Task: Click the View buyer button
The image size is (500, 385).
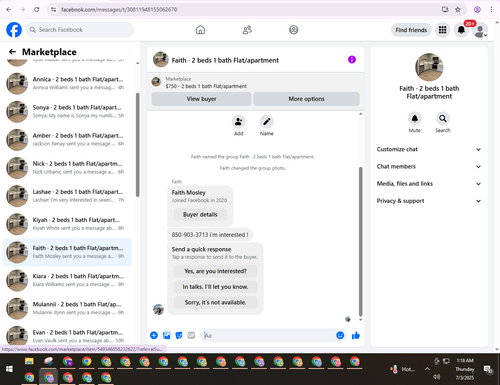Action: [201, 99]
